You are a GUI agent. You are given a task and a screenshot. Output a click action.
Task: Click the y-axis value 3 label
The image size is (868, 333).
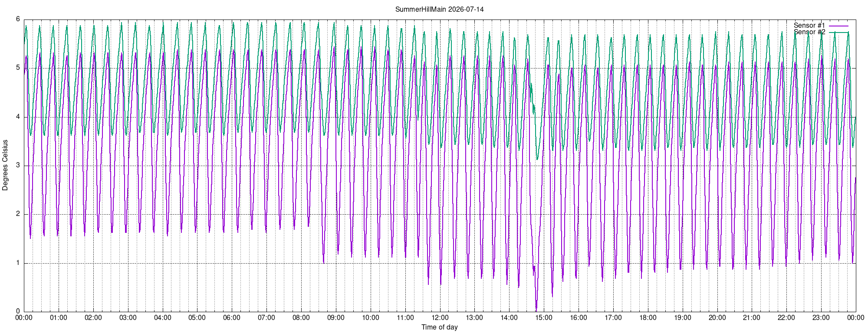tap(18, 165)
